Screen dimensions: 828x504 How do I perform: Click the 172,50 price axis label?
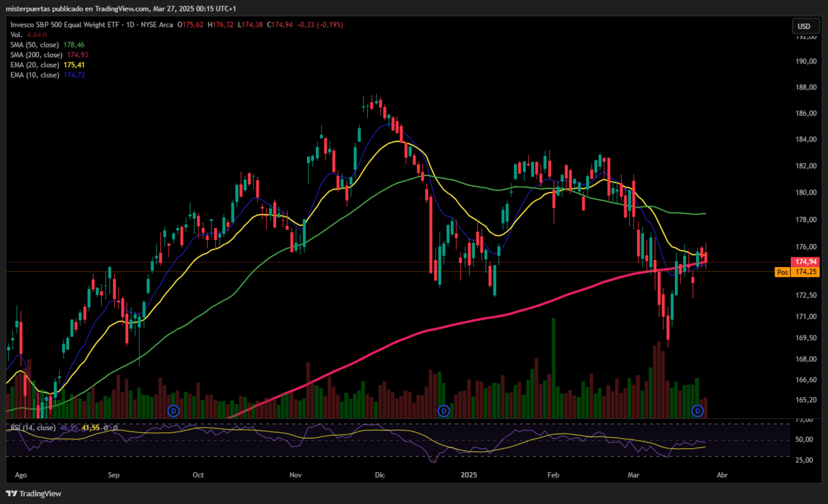805,295
